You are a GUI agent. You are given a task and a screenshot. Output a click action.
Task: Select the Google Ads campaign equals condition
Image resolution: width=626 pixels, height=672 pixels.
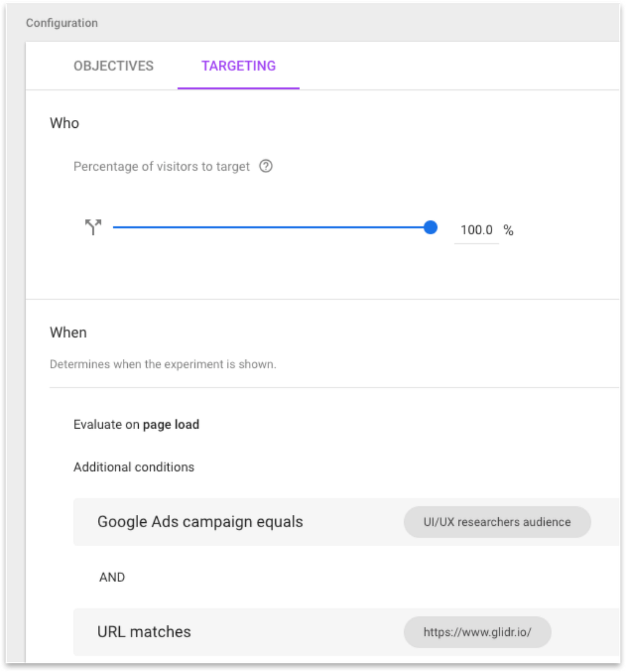[200, 522]
